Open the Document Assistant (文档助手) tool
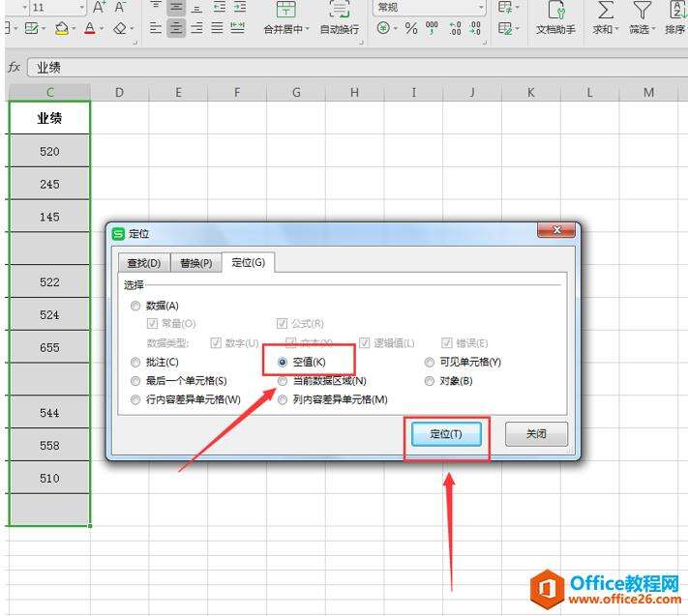The image size is (688, 616). click(556, 10)
